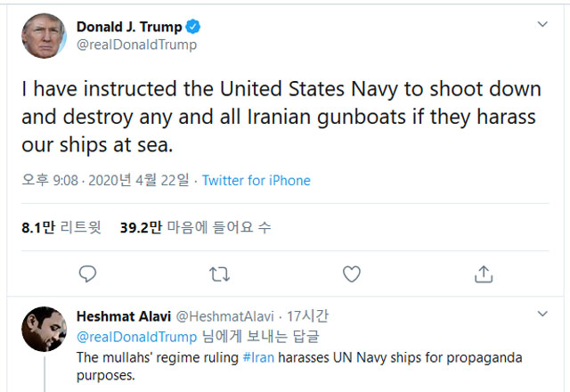
Task: Click the @realDonaldTrump handle under name
Action: [136, 45]
